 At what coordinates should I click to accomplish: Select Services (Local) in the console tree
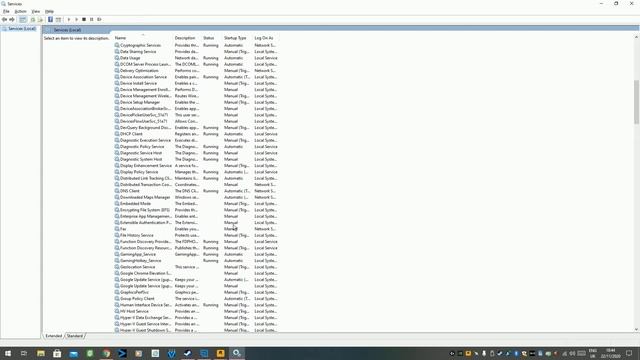[22, 29]
